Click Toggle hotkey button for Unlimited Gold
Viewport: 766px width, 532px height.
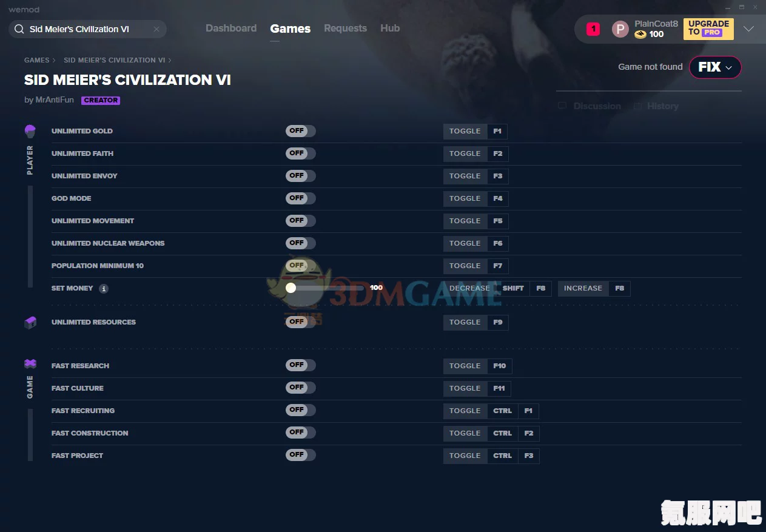(465, 131)
